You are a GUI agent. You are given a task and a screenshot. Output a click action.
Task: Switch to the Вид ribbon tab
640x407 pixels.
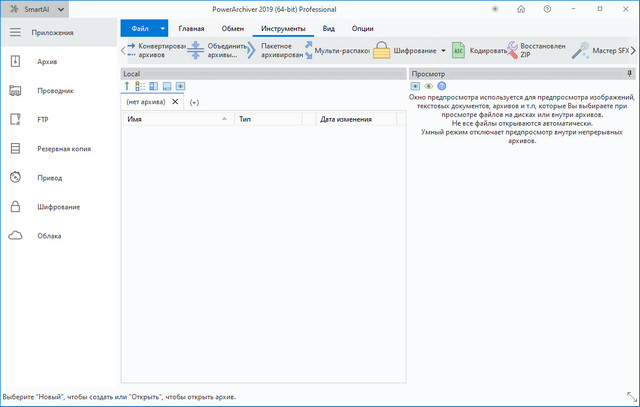pyautogui.click(x=328, y=29)
